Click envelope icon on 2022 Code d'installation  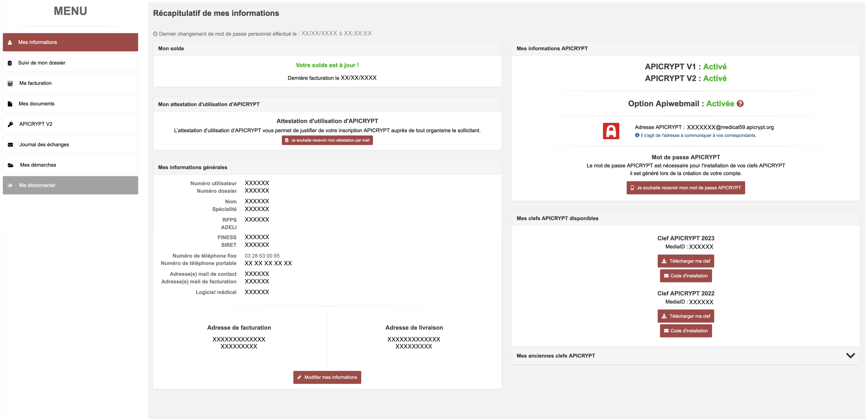point(666,331)
